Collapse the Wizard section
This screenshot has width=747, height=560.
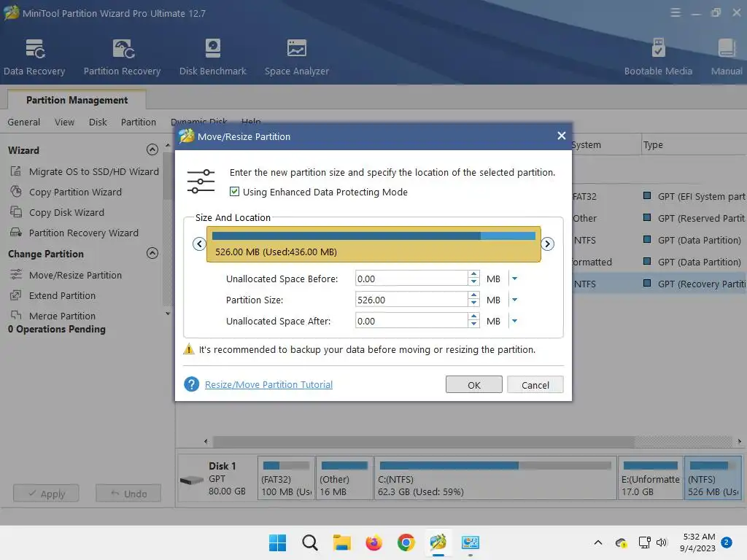click(152, 150)
